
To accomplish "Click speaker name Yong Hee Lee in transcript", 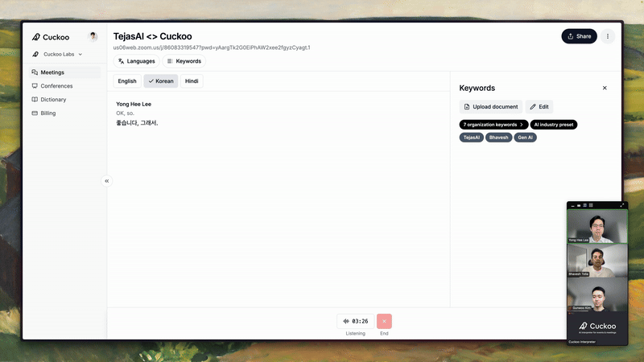I will coord(134,105).
